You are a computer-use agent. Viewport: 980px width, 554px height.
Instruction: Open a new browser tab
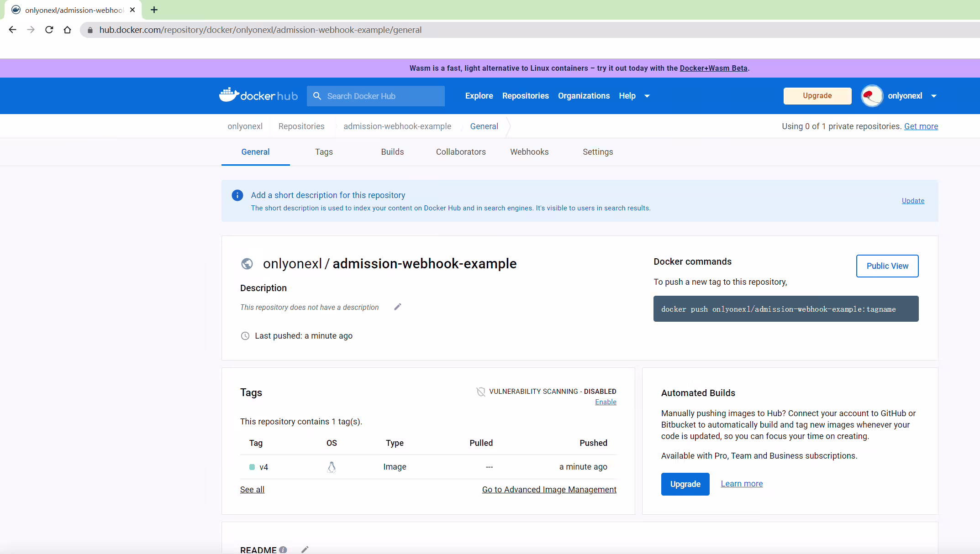154,10
